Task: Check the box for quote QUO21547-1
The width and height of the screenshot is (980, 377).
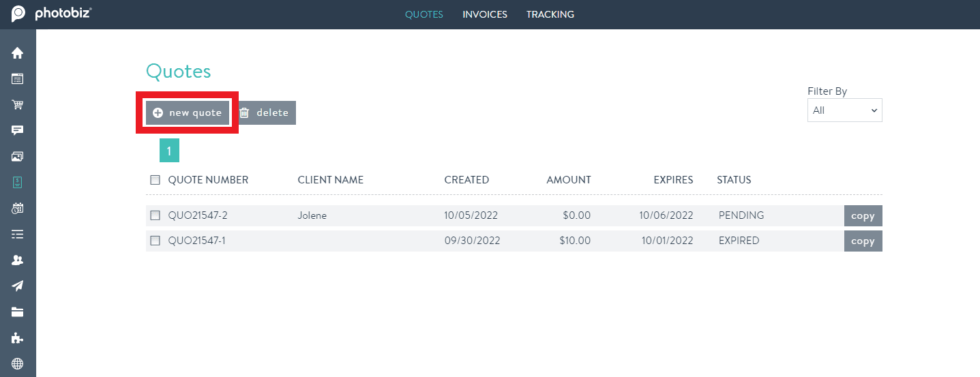Action: click(155, 241)
